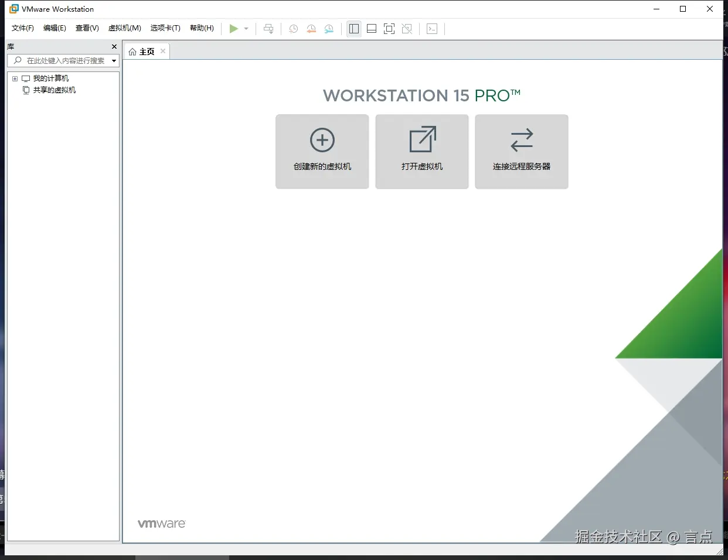Click the 连接远程服务器 button
Image resolution: width=728 pixels, height=560 pixels.
(522, 151)
